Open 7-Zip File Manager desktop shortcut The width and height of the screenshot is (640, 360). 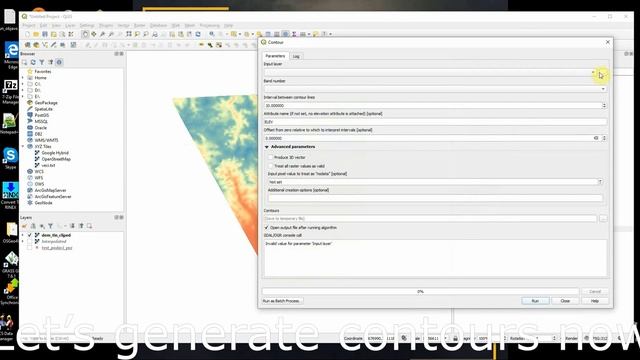(x=10, y=92)
